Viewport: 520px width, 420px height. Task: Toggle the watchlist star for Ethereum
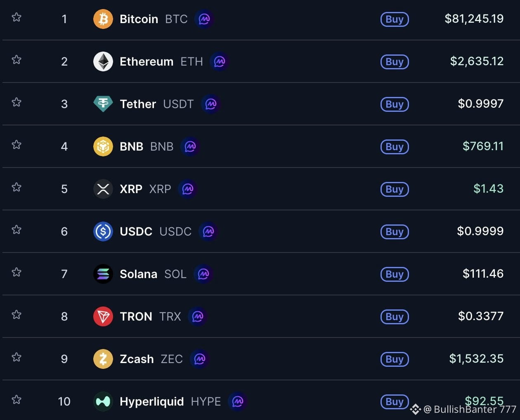[17, 60]
